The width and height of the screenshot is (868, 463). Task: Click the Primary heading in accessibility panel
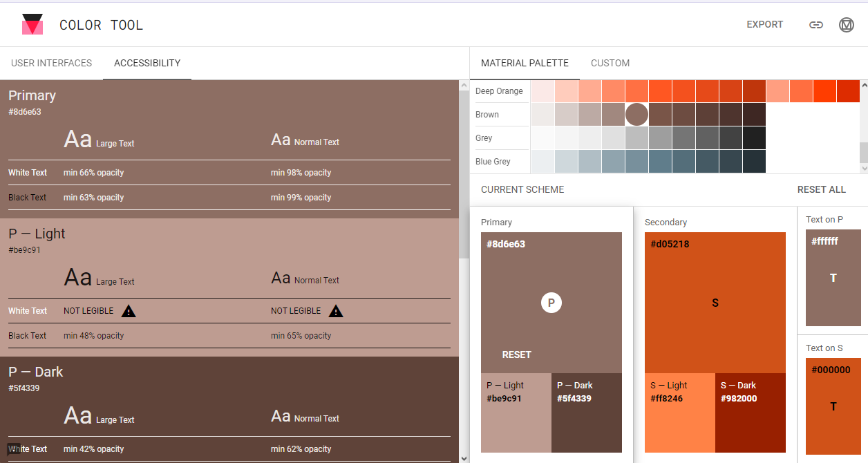click(32, 95)
